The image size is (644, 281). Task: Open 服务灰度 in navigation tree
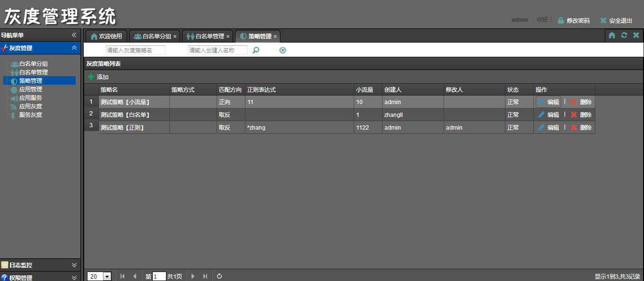pyautogui.click(x=31, y=115)
